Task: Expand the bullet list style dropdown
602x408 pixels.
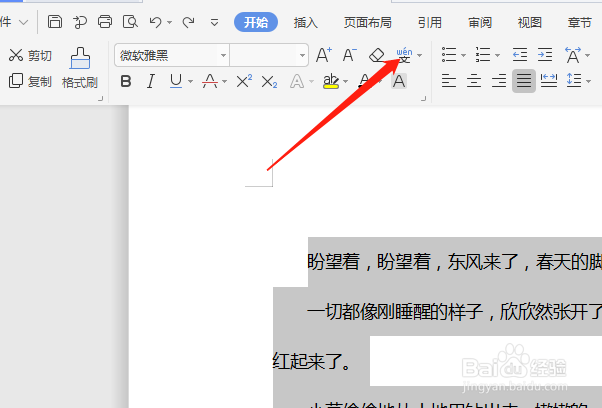Action: click(463, 56)
